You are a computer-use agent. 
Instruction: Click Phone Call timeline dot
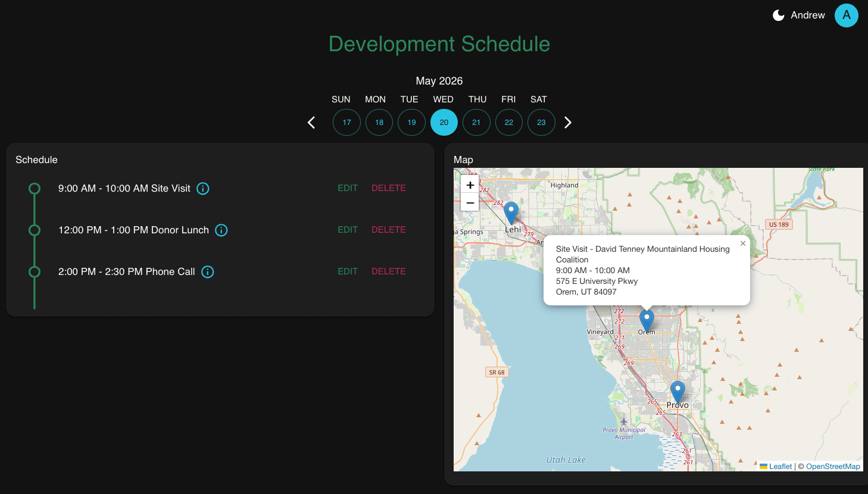pos(35,272)
